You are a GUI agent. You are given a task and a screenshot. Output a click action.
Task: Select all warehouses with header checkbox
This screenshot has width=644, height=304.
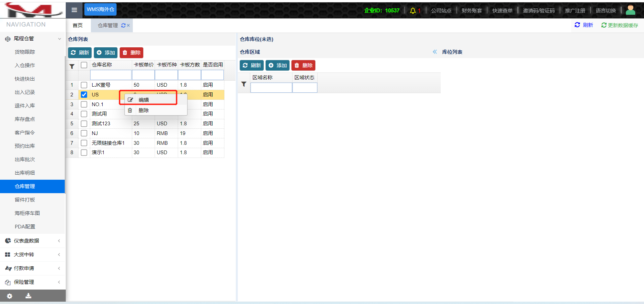tap(84, 65)
